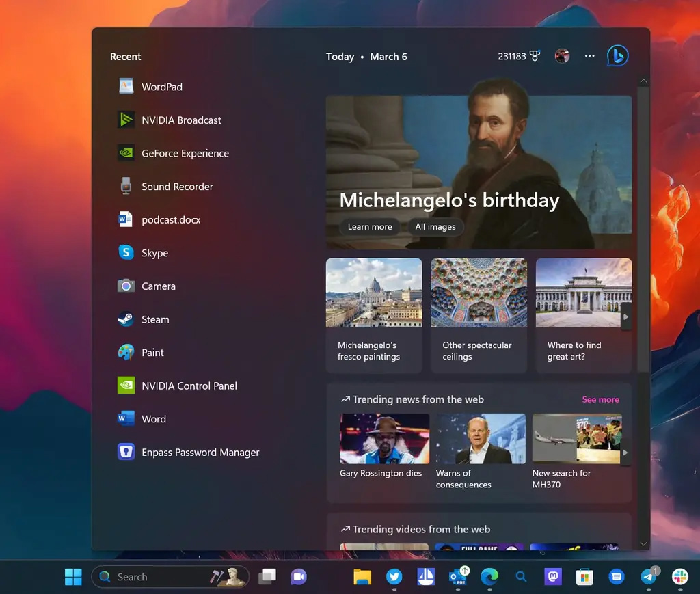This screenshot has width=700, height=594.
Task: Open podcast.docx from recent items
Action: [171, 220]
